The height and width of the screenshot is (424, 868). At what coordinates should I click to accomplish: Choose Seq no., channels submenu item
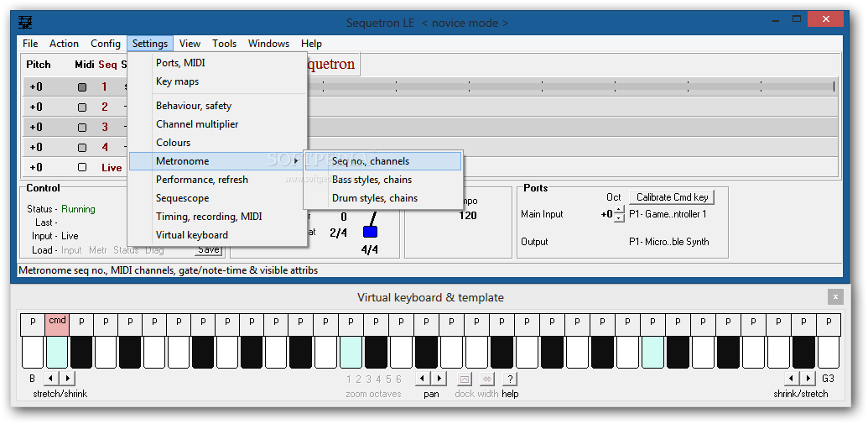coord(383,161)
